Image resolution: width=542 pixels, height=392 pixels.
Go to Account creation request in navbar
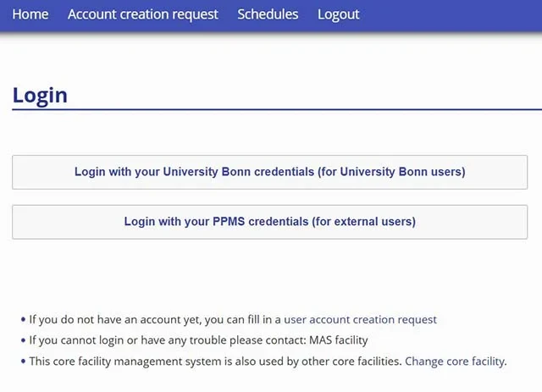[142, 14]
